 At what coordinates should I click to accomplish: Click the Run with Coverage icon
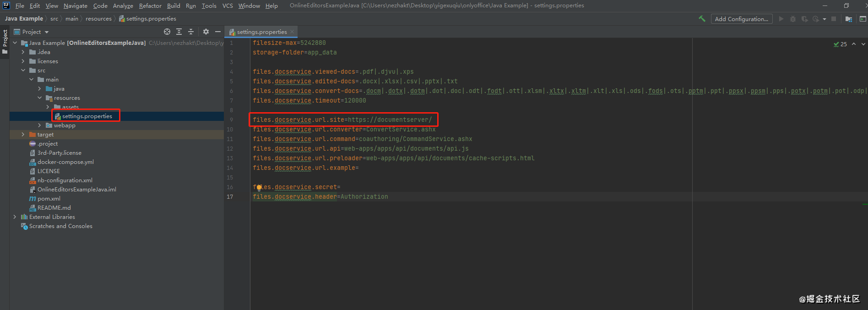point(804,19)
